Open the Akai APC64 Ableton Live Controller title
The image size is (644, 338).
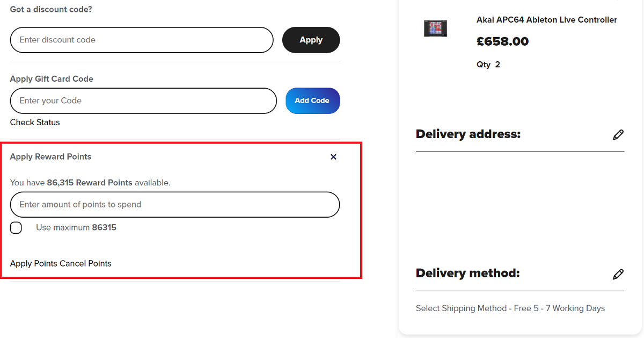[546, 20]
